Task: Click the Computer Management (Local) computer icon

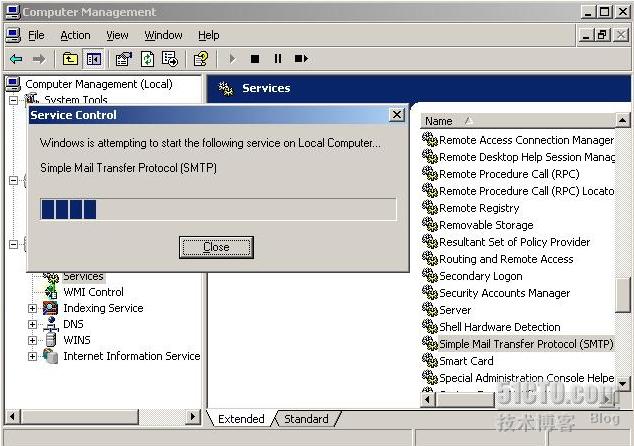Action: tap(13, 84)
